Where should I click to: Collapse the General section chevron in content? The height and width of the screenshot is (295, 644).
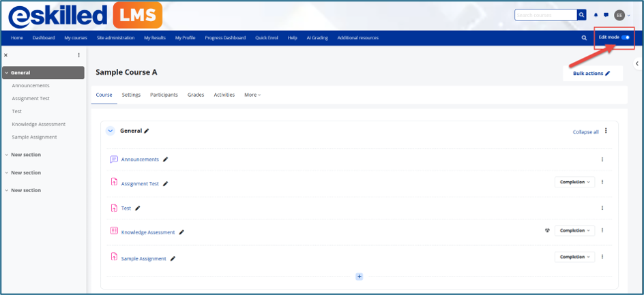click(x=110, y=131)
